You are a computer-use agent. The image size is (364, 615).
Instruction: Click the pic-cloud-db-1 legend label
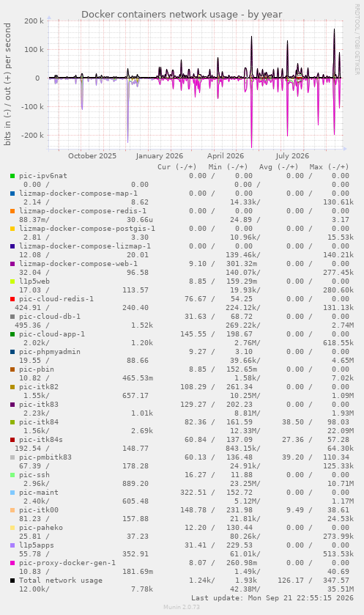pyautogui.click(x=50, y=317)
